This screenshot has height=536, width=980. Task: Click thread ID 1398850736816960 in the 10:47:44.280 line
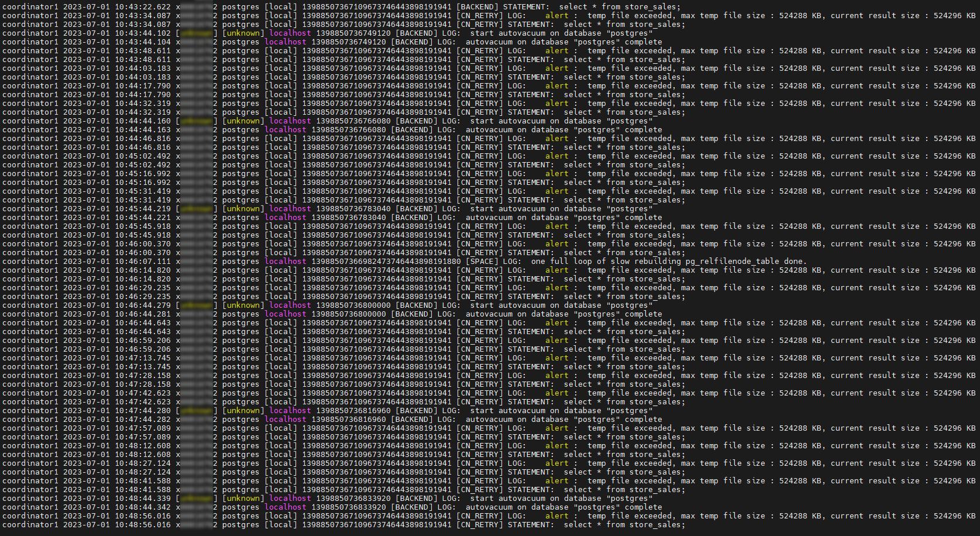coord(353,411)
